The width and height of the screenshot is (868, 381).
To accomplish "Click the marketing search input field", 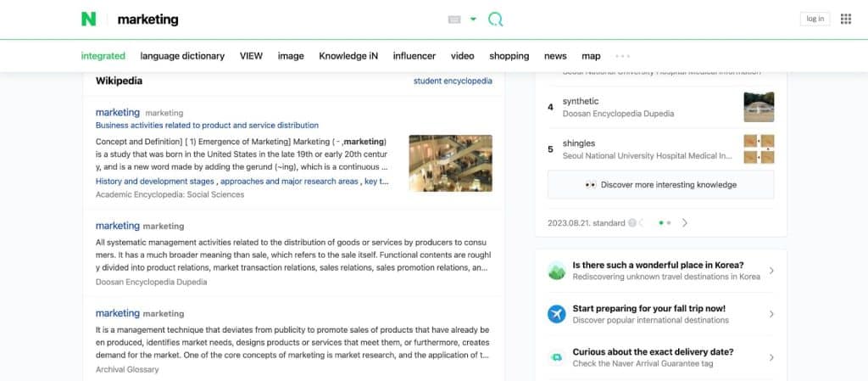I will [x=271, y=20].
